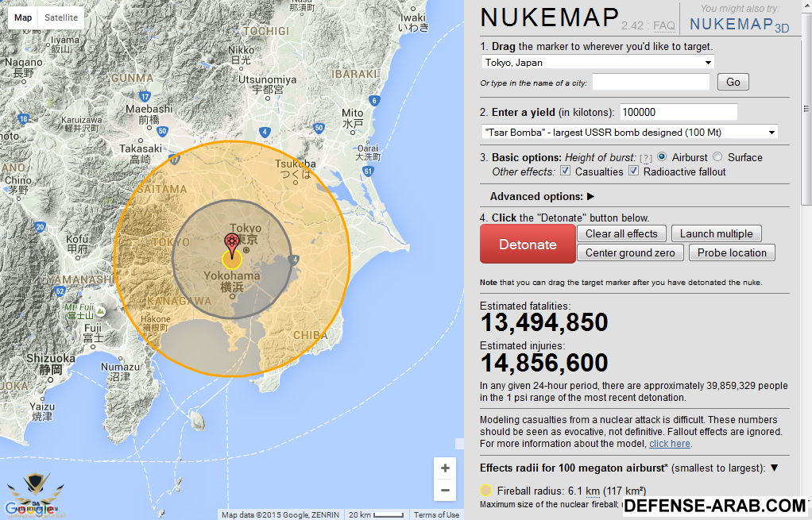Screen dimensions: 812x520
Task: Click the red ground zero target marker
Action: (x=231, y=245)
